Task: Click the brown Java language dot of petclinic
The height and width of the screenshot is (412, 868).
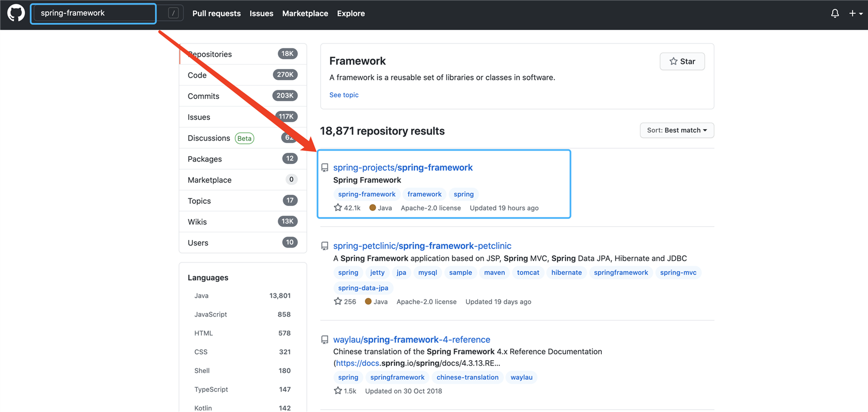Action: click(x=368, y=302)
